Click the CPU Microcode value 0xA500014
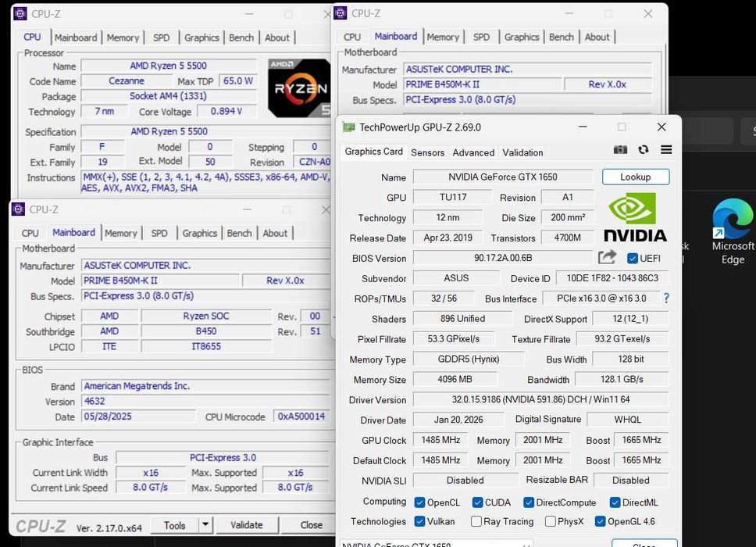This screenshot has width=756, height=547. click(301, 417)
